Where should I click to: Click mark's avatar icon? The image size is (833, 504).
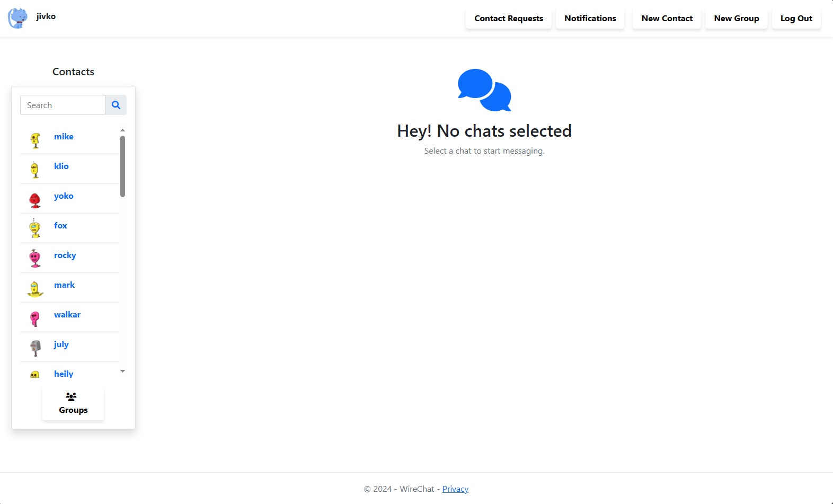pos(35,289)
